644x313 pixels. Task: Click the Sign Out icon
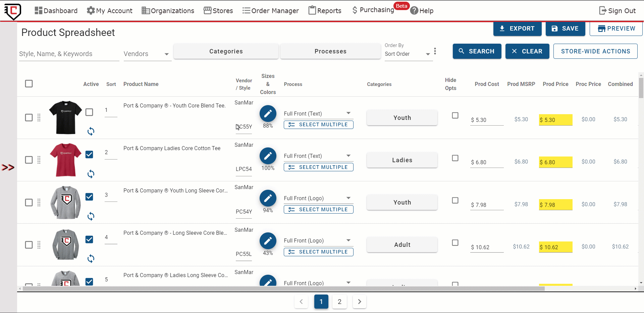coord(603,11)
